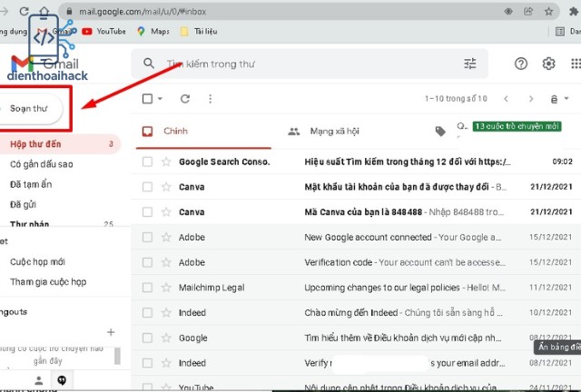The width and height of the screenshot is (581, 392).
Task: Select the Adobe Verification code email checkbox
Action: pos(147,262)
